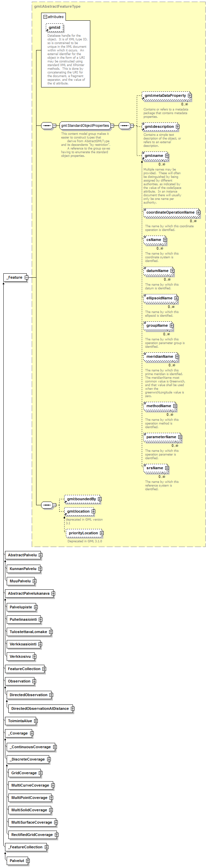Expand the gml:description element
This screenshot has width=209, height=868.
pyautogui.click(x=178, y=127)
